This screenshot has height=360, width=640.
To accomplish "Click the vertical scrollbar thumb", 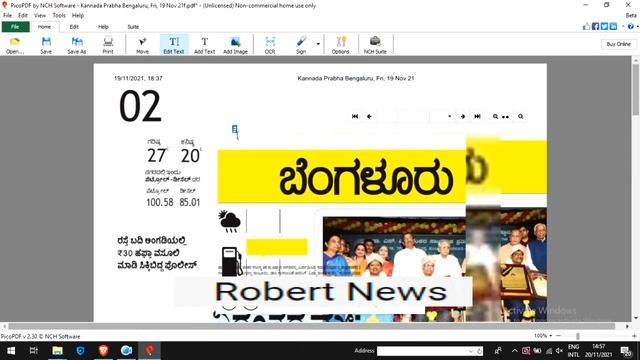I will pyautogui.click(x=636, y=89).
